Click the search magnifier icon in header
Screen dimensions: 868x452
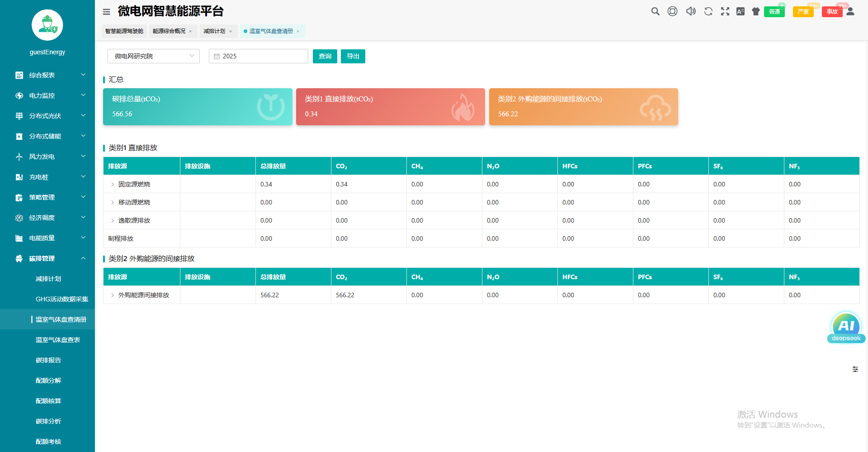point(655,11)
